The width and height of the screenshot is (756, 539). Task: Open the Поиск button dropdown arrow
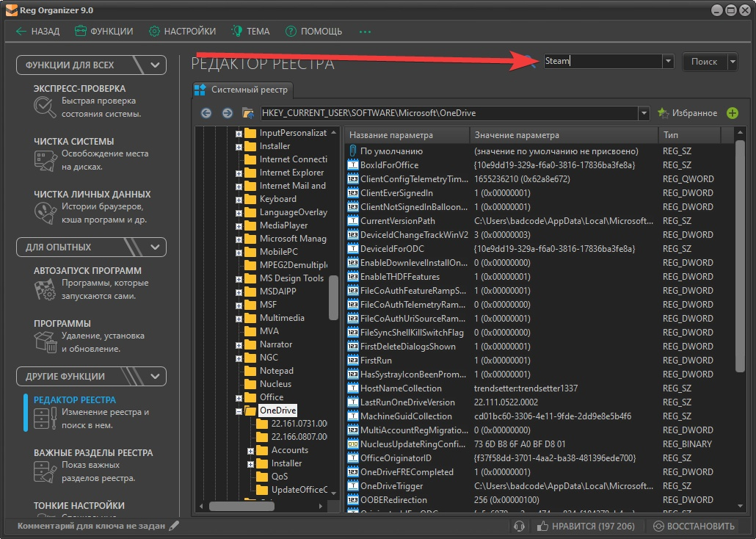(x=733, y=61)
